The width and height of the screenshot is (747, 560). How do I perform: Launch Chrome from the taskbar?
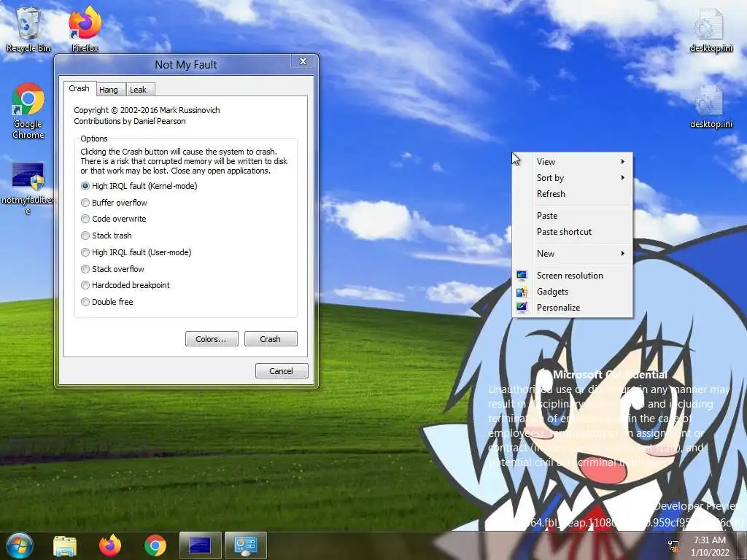pos(155,545)
